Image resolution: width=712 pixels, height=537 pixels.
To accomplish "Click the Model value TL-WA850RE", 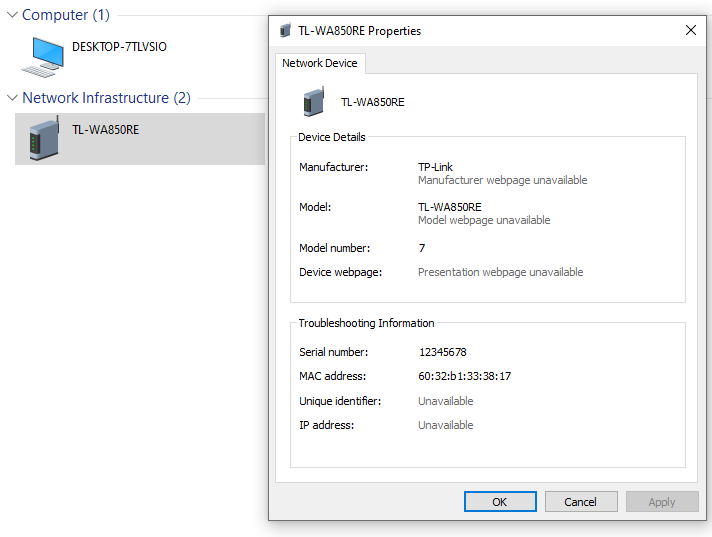I will coord(450,207).
